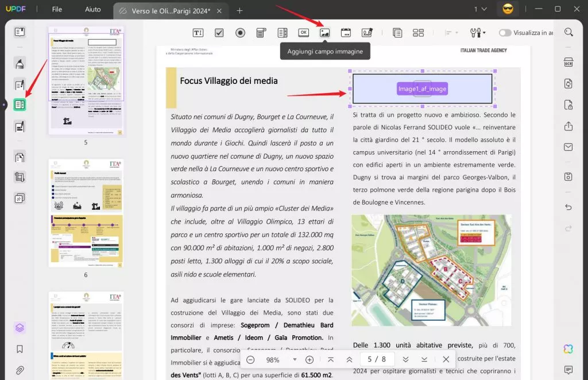Image resolution: width=588 pixels, height=380 pixels.
Task: Click the user avatar emoji
Action: pos(508,9)
